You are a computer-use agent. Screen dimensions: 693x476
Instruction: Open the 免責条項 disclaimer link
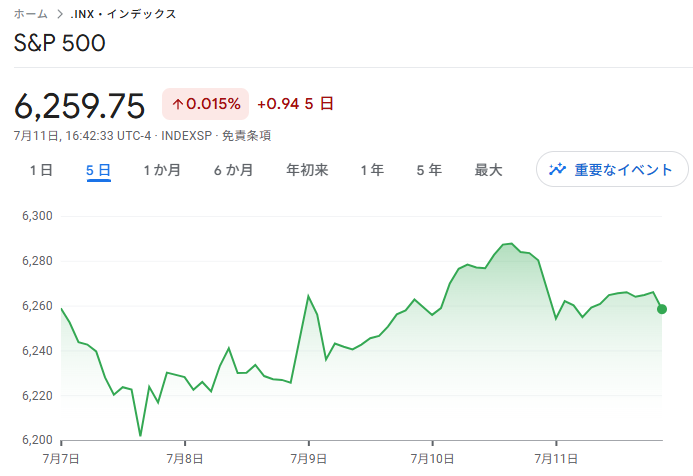(246, 136)
